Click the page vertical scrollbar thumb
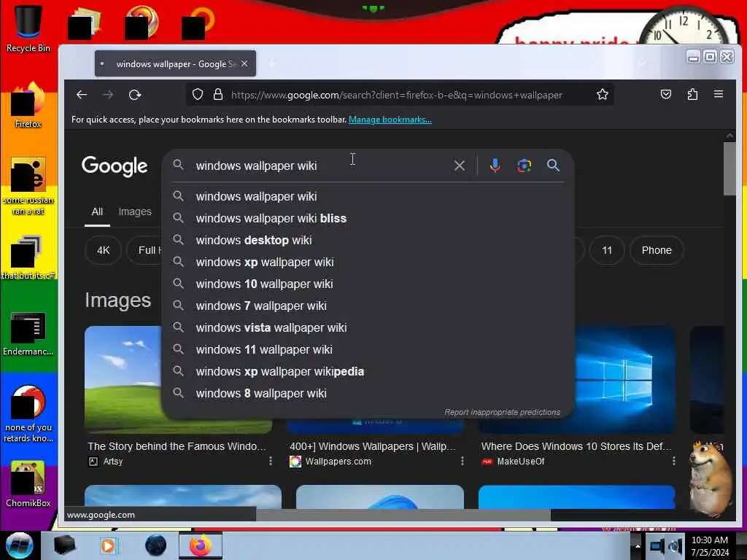The height and width of the screenshot is (560, 747). click(729, 168)
